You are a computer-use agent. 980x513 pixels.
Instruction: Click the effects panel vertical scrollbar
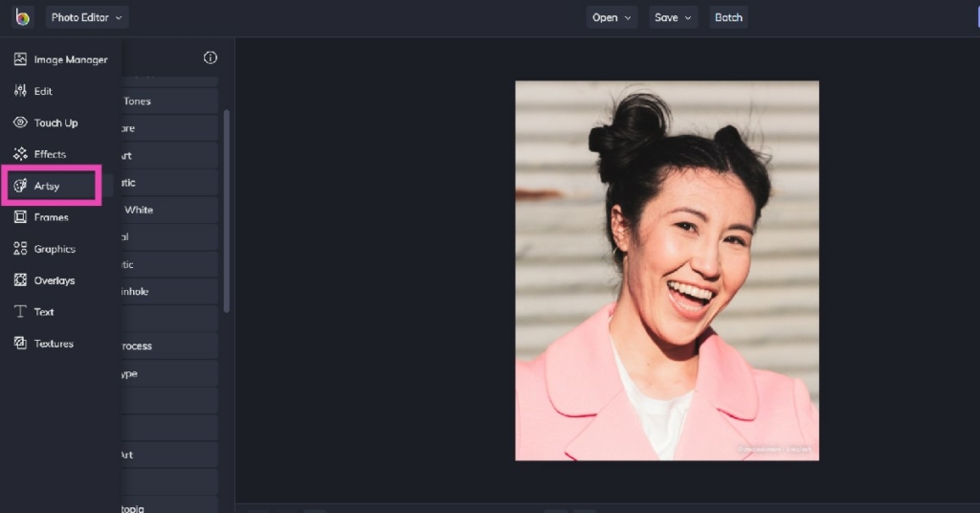pyautogui.click(x=227, y=211)
